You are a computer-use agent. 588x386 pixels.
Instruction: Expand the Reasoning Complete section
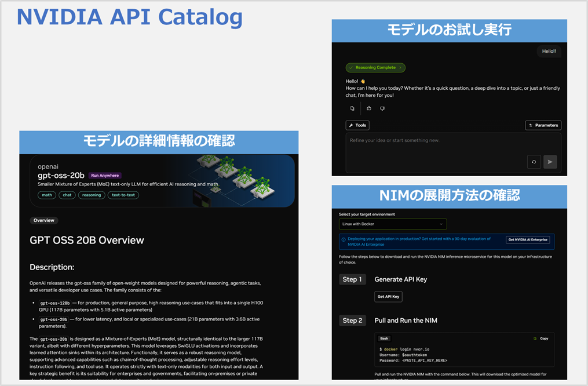click(375, 67)
